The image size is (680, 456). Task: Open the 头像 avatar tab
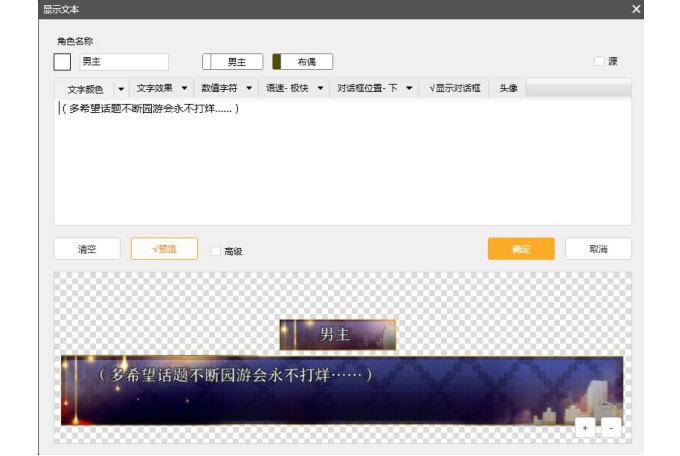[x=508, y=89]
